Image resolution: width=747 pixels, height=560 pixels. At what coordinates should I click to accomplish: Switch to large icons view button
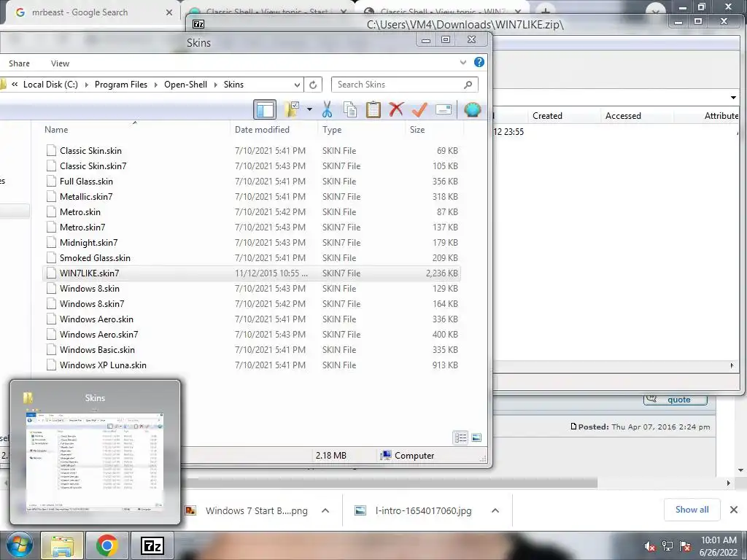pos(476,437)
